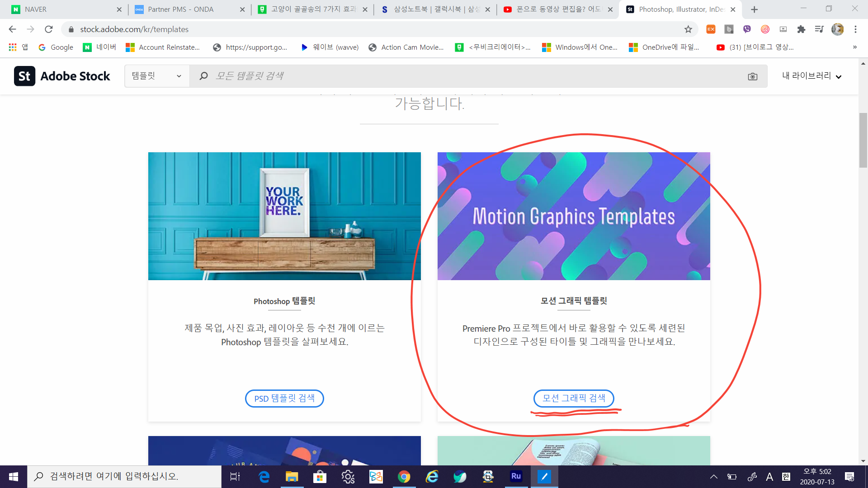868x488 pixels.
Task: Bookmark this page with the star icon
Action: 688,29
